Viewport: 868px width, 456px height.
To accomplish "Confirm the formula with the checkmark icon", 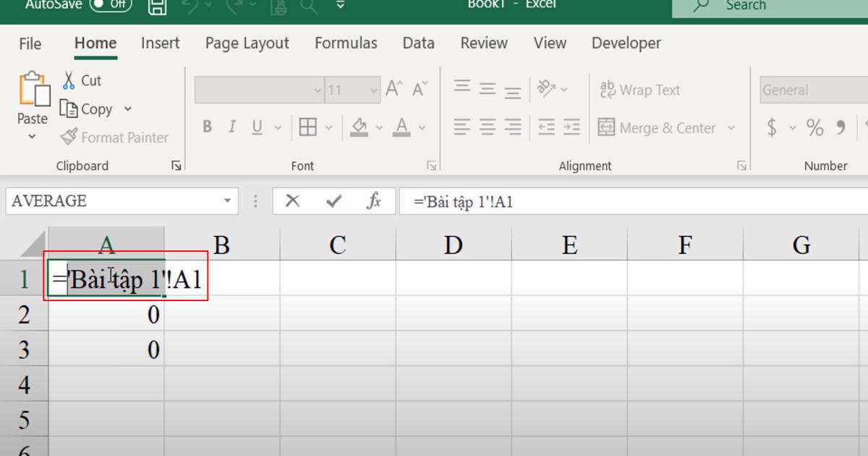I will (334, 200).
